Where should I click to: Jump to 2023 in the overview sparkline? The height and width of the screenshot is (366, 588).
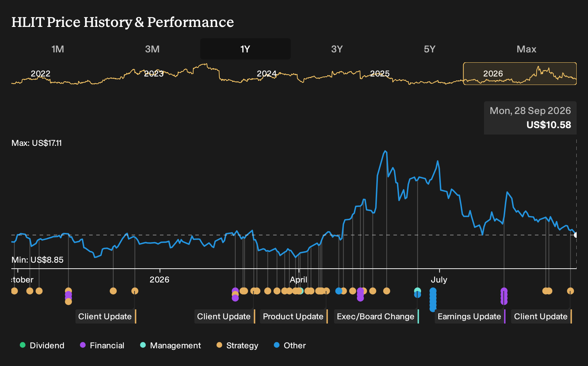tap(154, 74)
